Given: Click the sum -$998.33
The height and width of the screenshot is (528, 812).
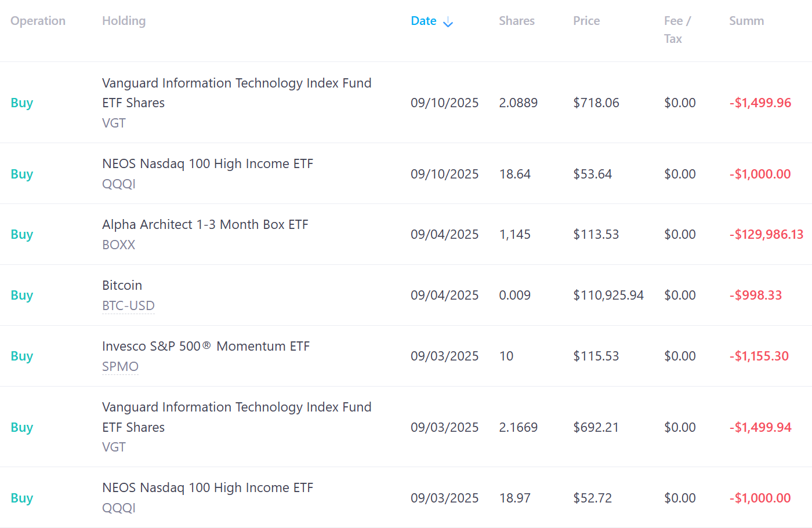Looking at the screenshot, I should 755,295.
